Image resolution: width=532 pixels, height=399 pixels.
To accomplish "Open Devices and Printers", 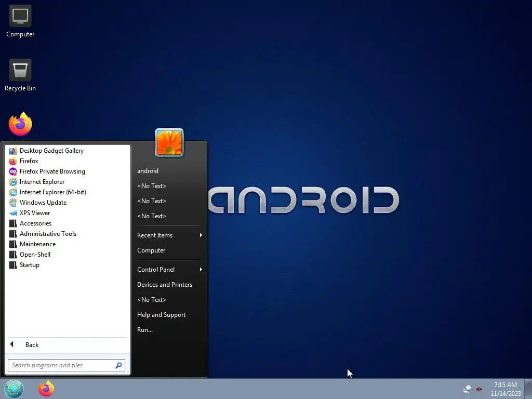I will [x=165, y=285].
